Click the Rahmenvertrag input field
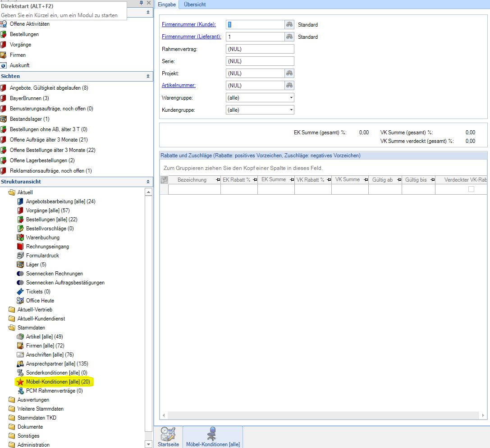 (x=260, y=49)
